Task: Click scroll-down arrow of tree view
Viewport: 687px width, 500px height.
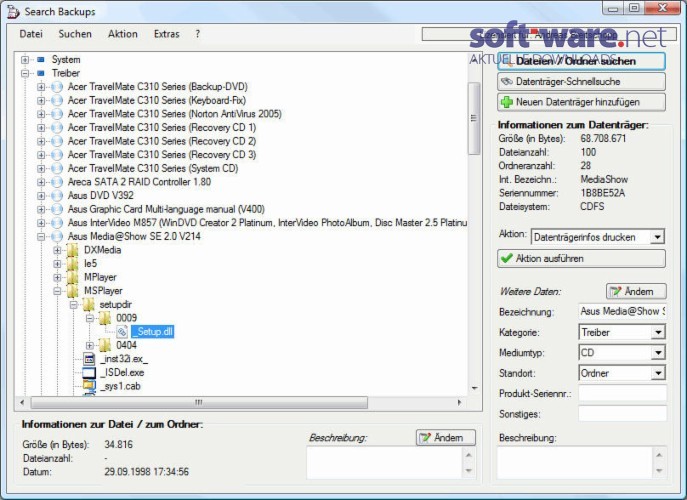Action: point(474,388)
